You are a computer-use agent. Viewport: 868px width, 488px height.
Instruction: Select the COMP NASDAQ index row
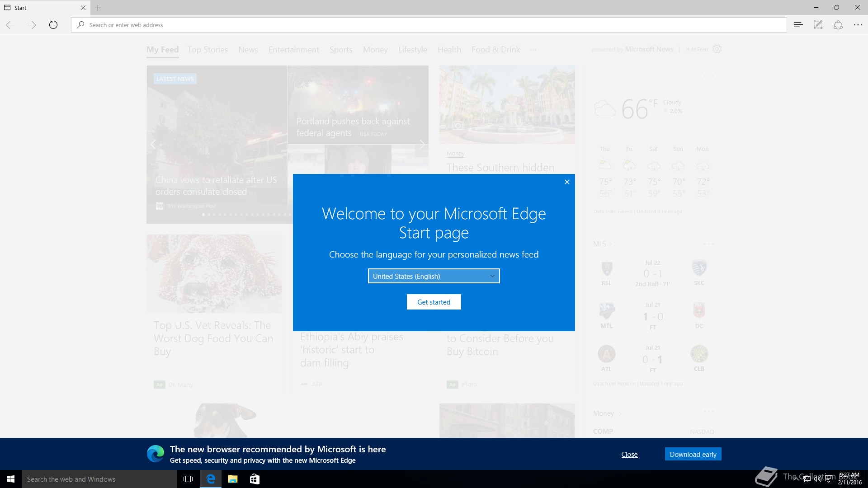653,431
